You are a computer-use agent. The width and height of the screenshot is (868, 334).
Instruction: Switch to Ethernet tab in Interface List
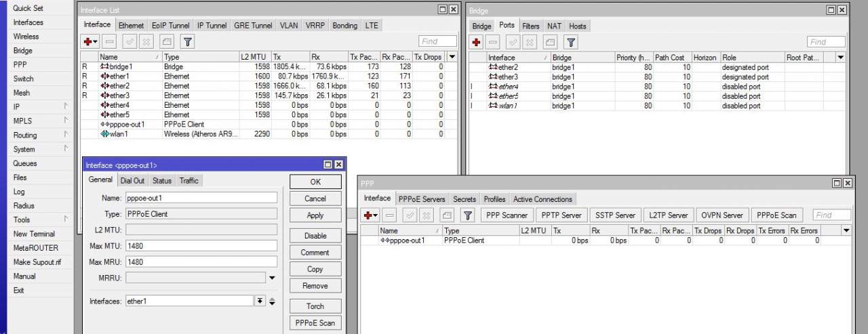pos(132,25)
